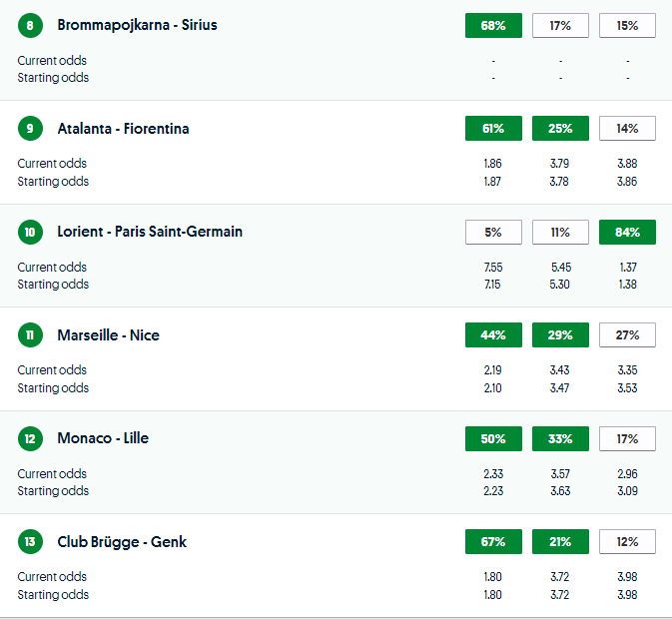Click the 7.55 current odds for Lorient
This screenshot has width=672, height=619.
[x=493, y=268]
